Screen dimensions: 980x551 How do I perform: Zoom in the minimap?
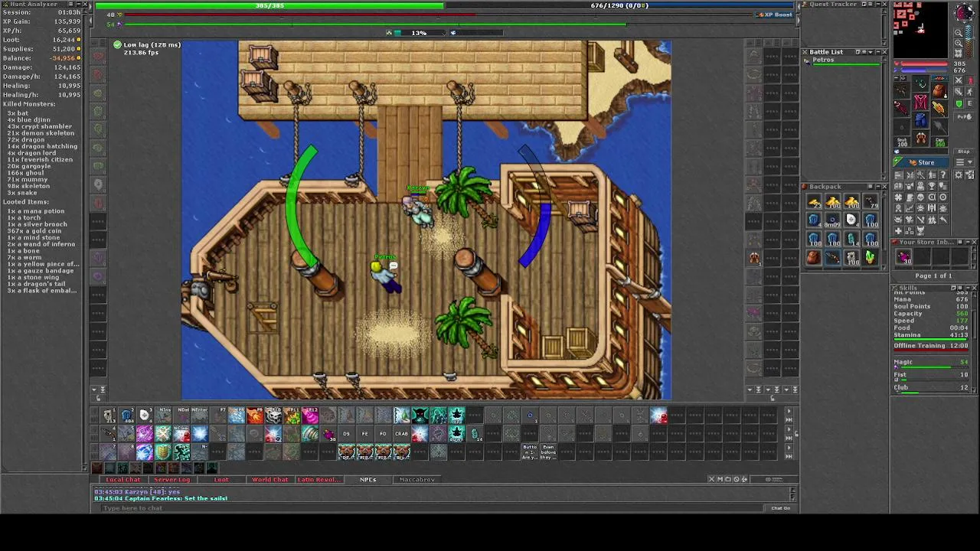[x=959, y=44]
